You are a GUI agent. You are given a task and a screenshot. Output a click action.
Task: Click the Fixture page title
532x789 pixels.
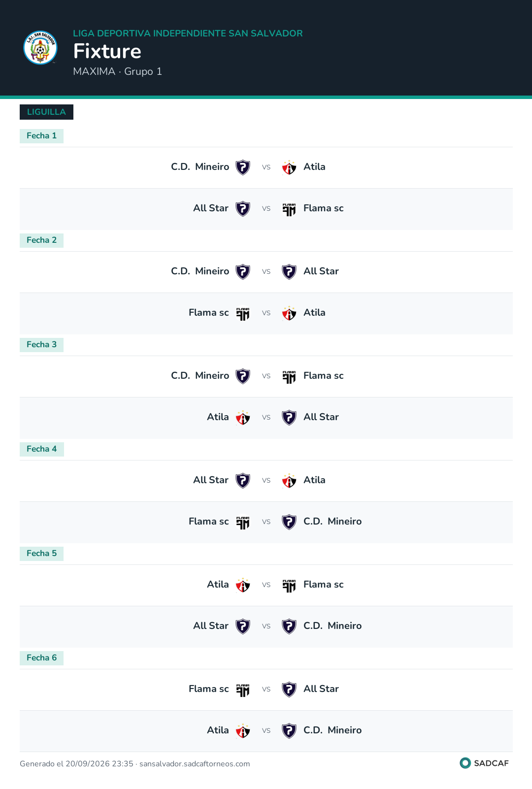107,51
